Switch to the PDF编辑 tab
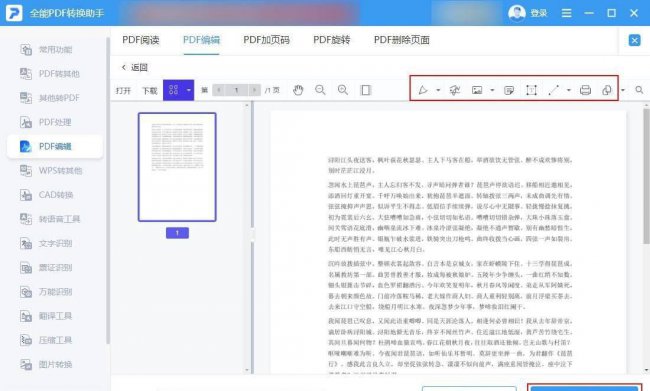650x391 pixels. point(201,40)
